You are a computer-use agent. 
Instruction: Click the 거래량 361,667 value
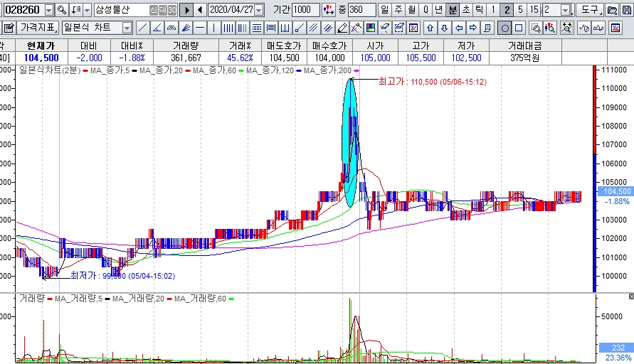[x=186, y=58]
